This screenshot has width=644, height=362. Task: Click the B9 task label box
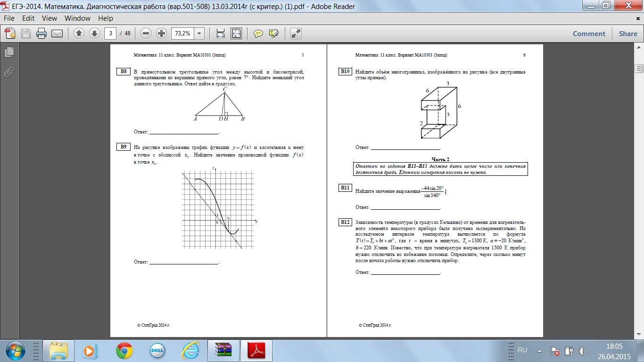coord(124,147)
